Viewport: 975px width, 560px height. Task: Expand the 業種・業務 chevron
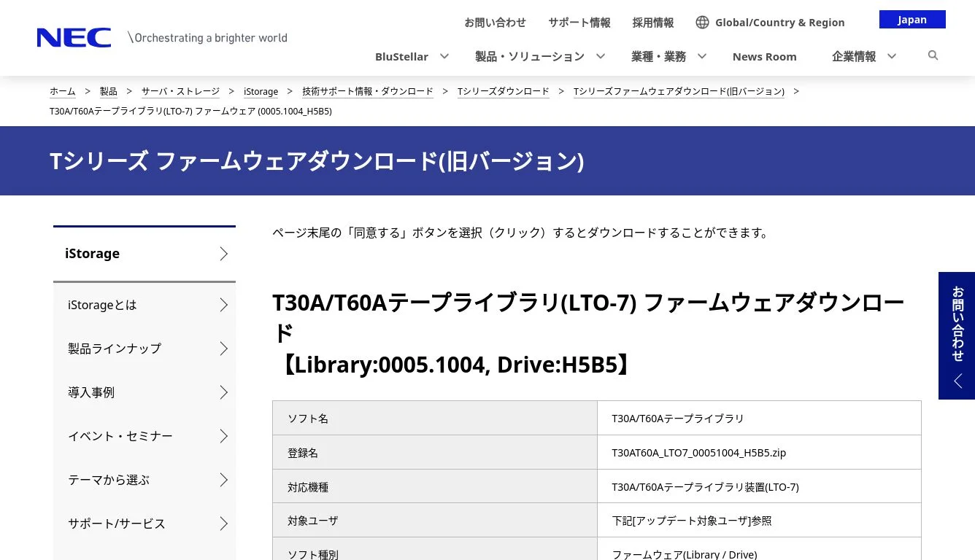tap(702, 56)
